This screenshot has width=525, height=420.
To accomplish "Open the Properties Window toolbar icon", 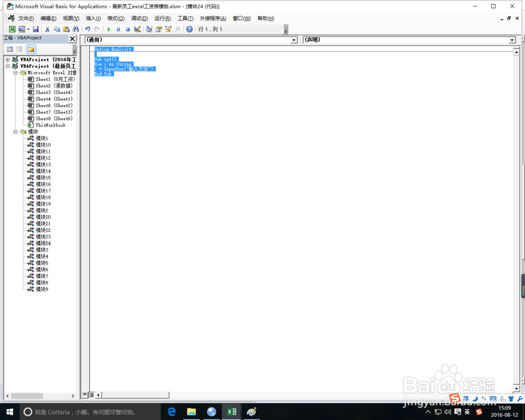I will pyautogui.click(x=159, y=29).
